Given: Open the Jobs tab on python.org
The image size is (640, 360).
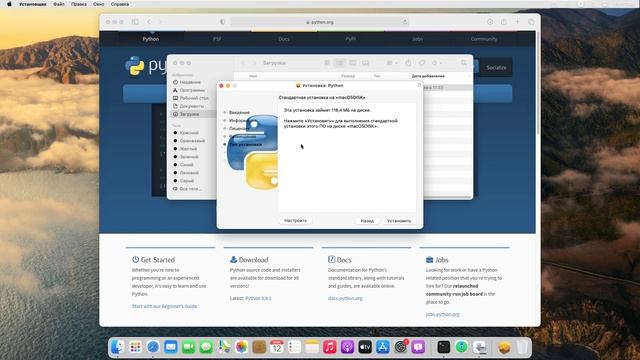Looking at the screenshot, I should pos(417,39).
